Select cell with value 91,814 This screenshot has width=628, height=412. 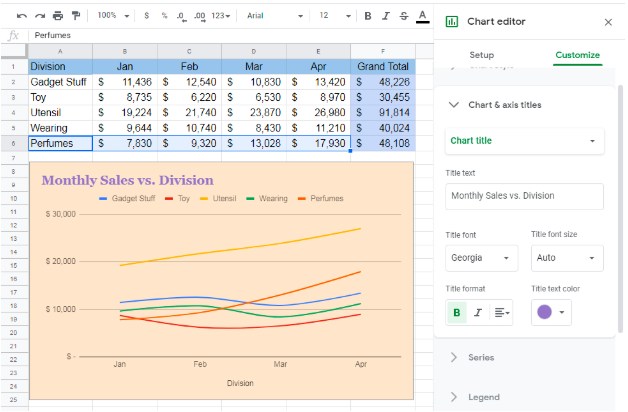pyautogui.click(x=383, y=113)
